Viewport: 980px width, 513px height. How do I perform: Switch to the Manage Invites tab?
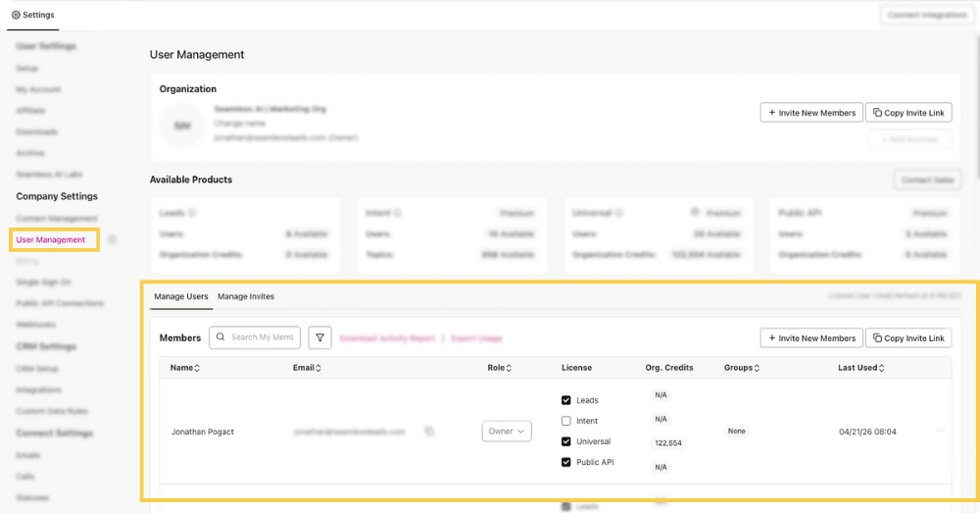pos(246,296)
